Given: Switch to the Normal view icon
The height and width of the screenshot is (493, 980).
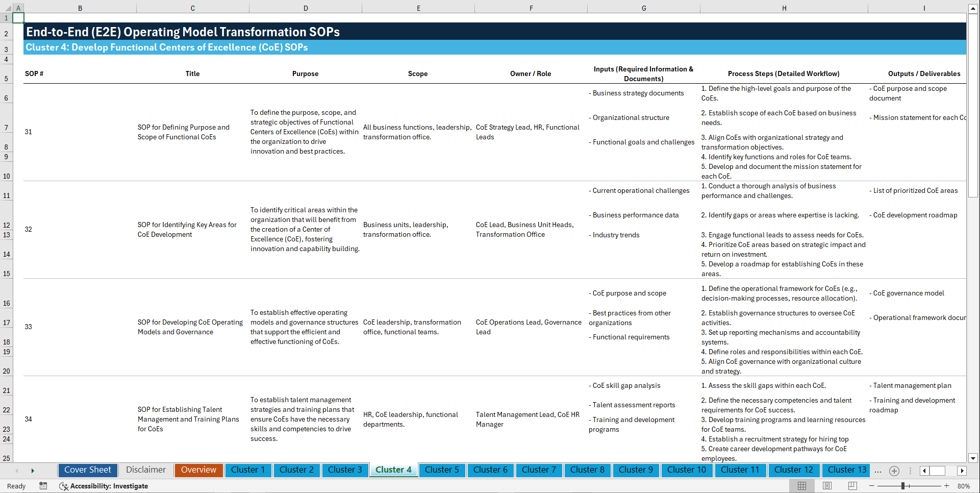Looking at the screenshot, I should tap(801, 486).
